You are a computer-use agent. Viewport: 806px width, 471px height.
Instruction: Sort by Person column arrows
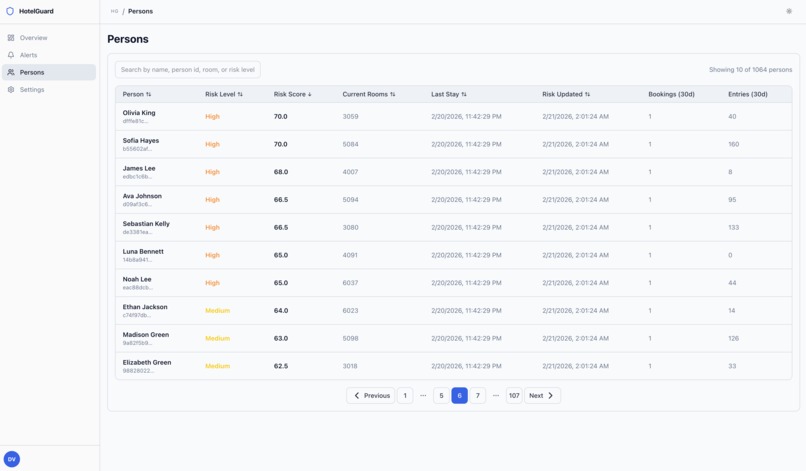tap(149, 94)
